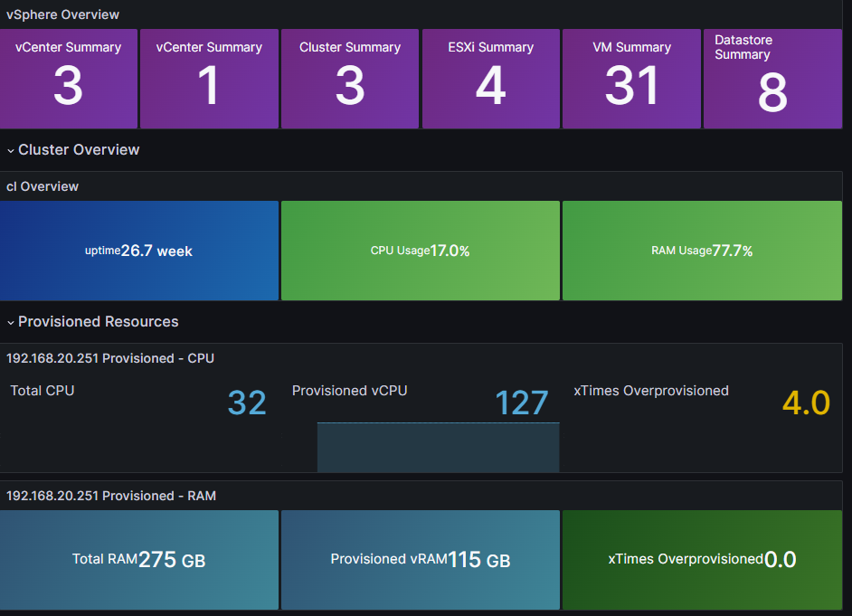Click the Total RAM 275 GB stat
This screenshot has width=852, height=616.
pyautogui.click(x=139, y=560)
